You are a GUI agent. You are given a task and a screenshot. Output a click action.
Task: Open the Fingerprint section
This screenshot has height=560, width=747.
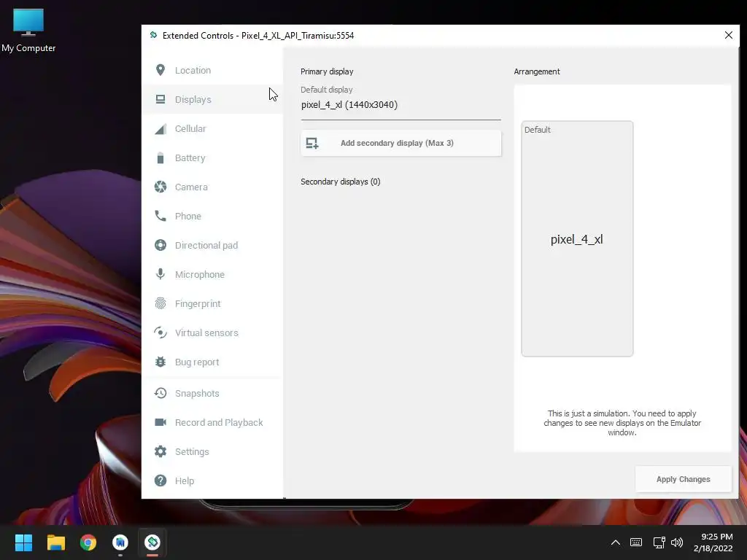click(x=212, y=303)
